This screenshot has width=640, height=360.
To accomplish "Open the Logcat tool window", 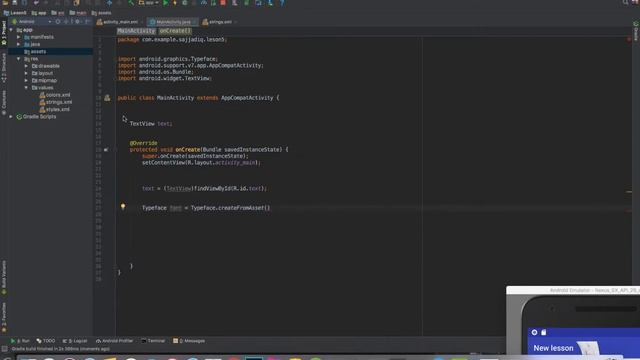I will (x=75, y=341).
